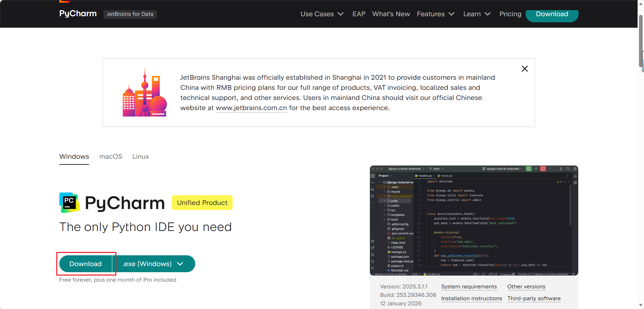This screenshot has height=309, width=644.
Task: Click the PyCharm PC logo icon
Action: (x=69, y=203)
